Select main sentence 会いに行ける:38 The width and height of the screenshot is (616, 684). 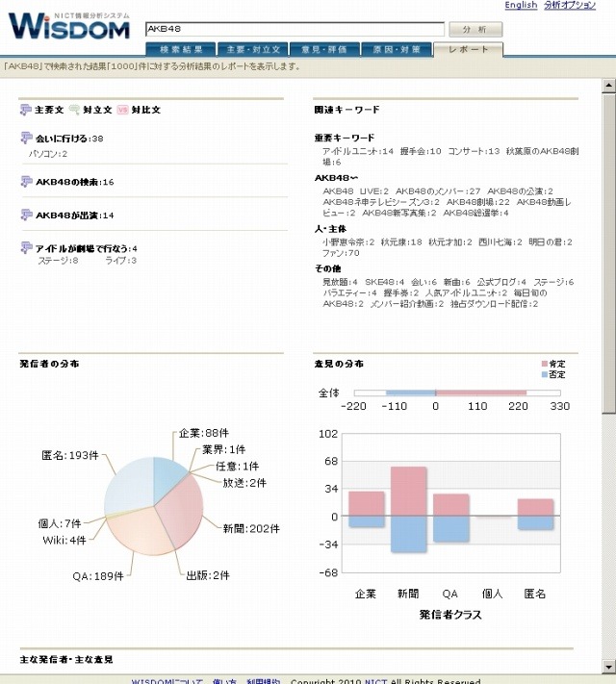pos(69,139)
